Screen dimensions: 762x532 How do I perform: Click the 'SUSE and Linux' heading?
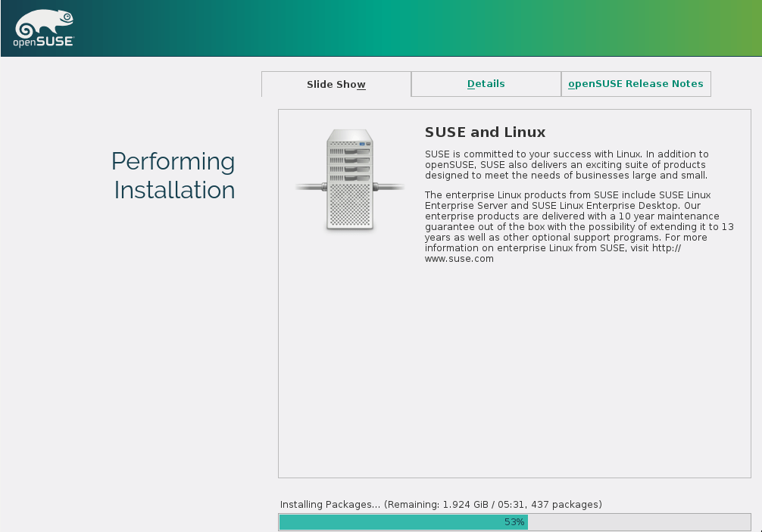click(485, 132)
